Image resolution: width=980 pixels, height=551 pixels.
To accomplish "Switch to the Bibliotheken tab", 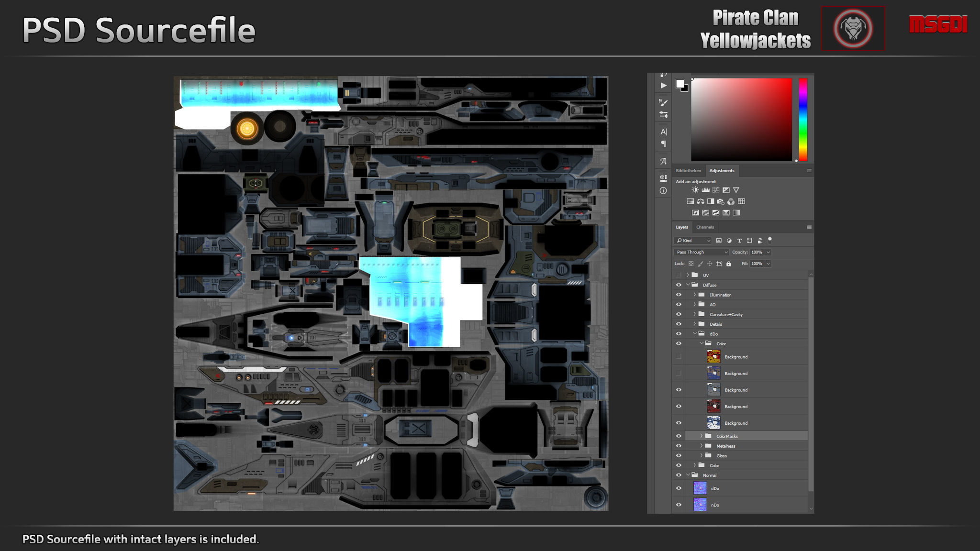I will [x=688, y=171].
